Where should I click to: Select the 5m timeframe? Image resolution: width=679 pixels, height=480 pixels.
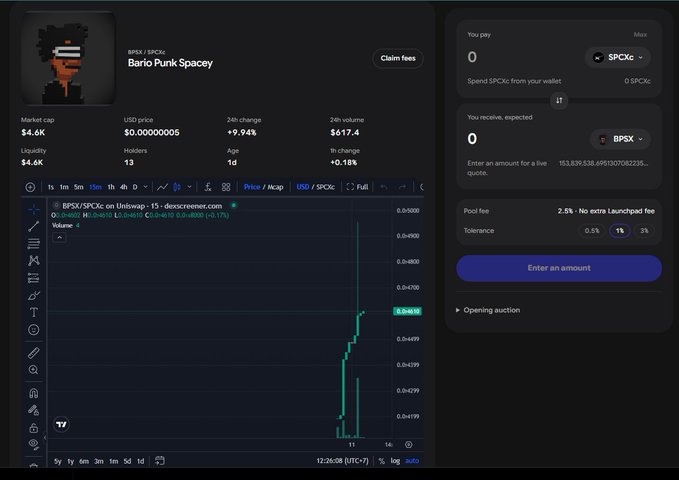pyautogui.click(x=78, y=187)
